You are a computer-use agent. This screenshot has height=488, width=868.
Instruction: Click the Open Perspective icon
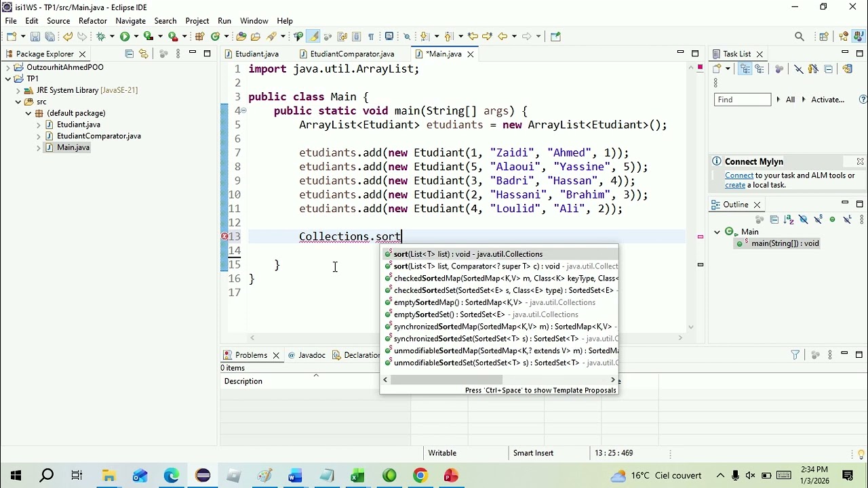point(824,37)
